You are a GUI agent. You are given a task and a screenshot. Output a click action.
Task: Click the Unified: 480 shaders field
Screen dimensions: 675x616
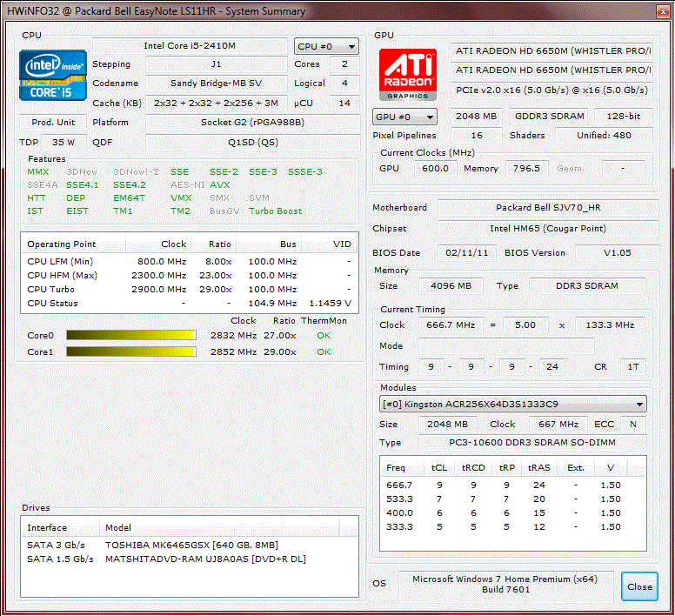tap(604, 135)
